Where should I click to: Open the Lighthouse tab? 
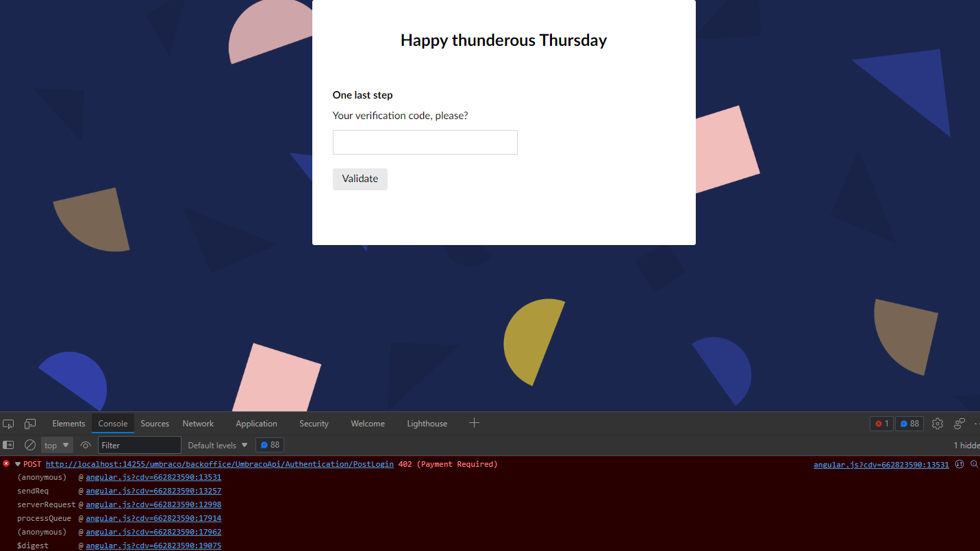point(427,423)
